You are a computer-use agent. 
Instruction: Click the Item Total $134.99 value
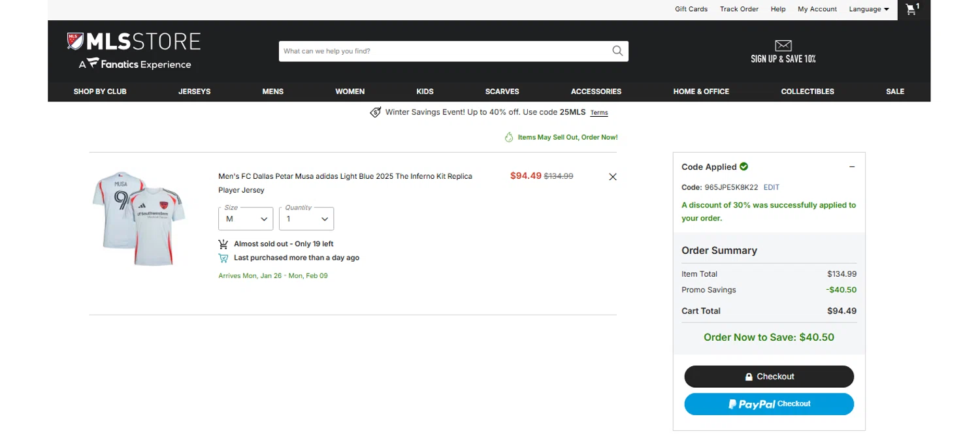[x=842, y=274]
